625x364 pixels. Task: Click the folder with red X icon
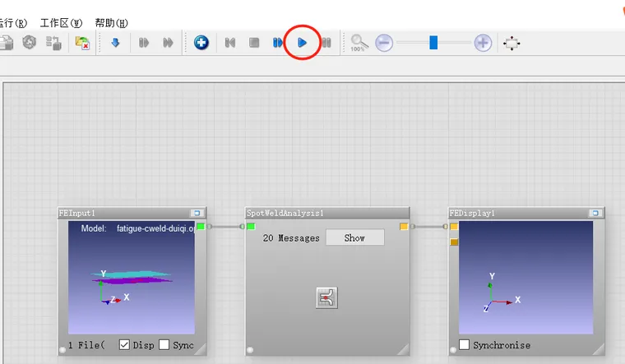[82, 43]
